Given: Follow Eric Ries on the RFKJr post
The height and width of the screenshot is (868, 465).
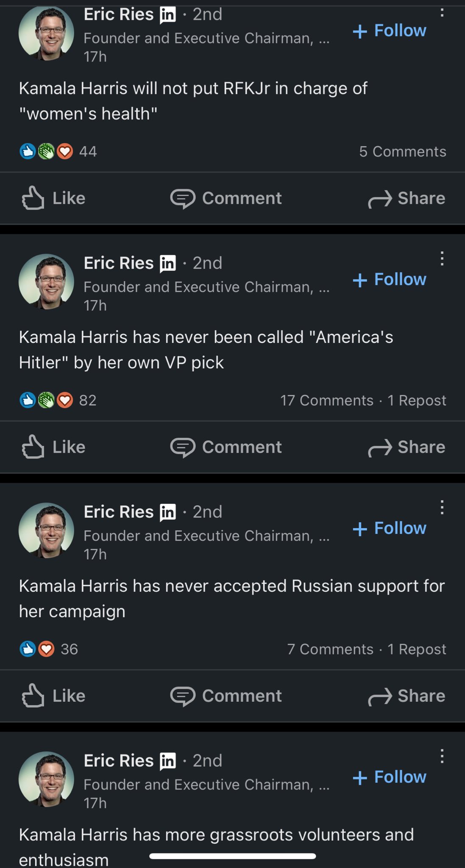Looking at the screenshot, I should tap(390, 31).
